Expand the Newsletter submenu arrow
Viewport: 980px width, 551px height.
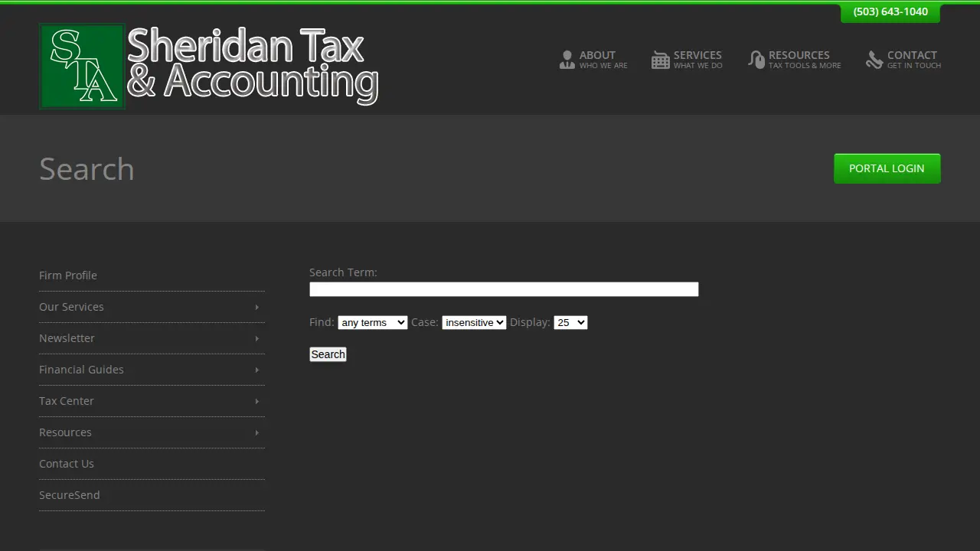click(256, 338)
